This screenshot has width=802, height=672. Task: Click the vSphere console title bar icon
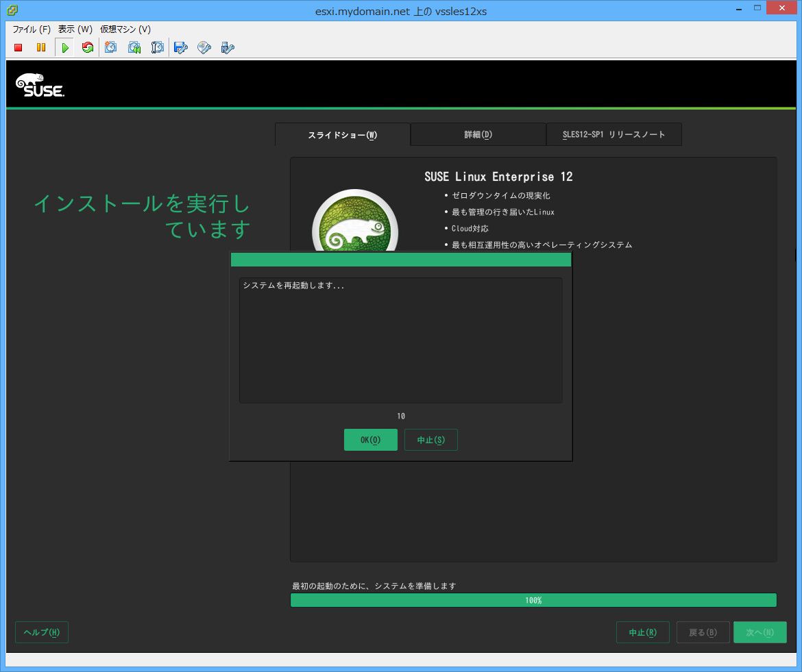[12, 10]
